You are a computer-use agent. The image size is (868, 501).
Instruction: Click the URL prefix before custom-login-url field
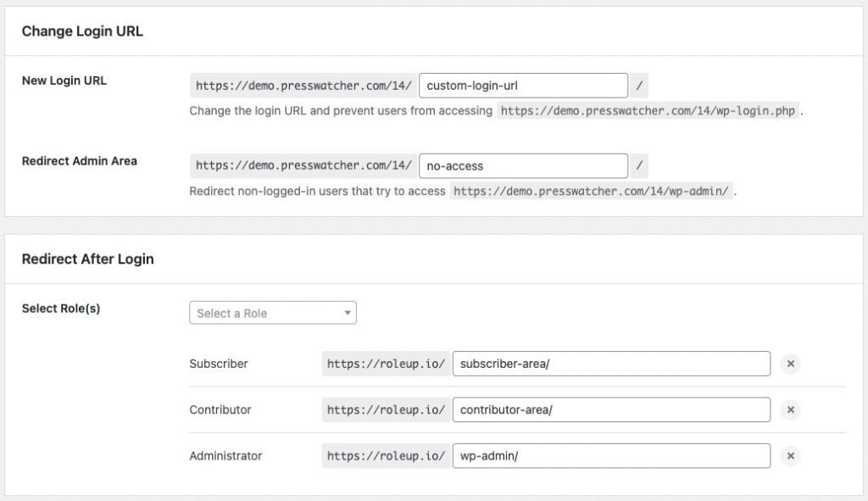click(x=303, y=86)
